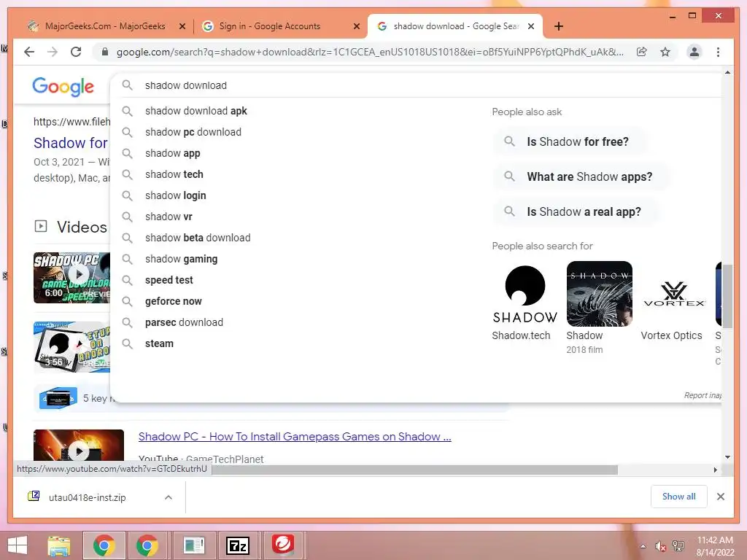Open the Chrome profile avatar

click(x=694, y=52)
